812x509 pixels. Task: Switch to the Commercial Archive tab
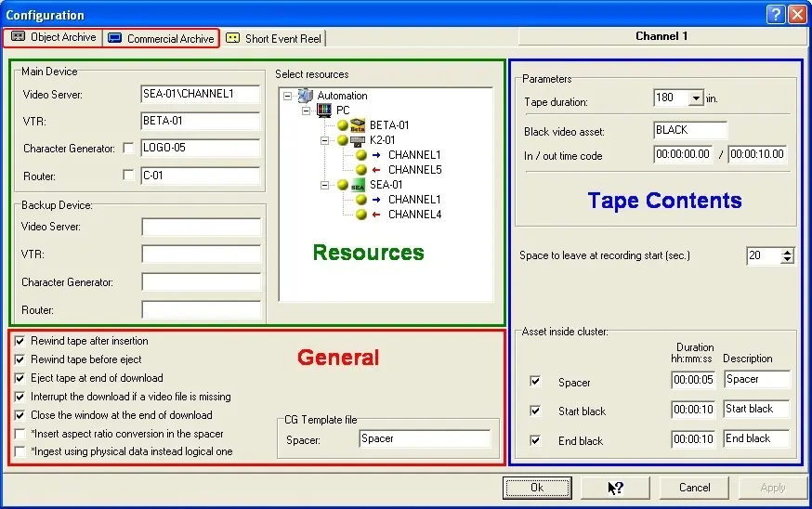tap(161, 38)
